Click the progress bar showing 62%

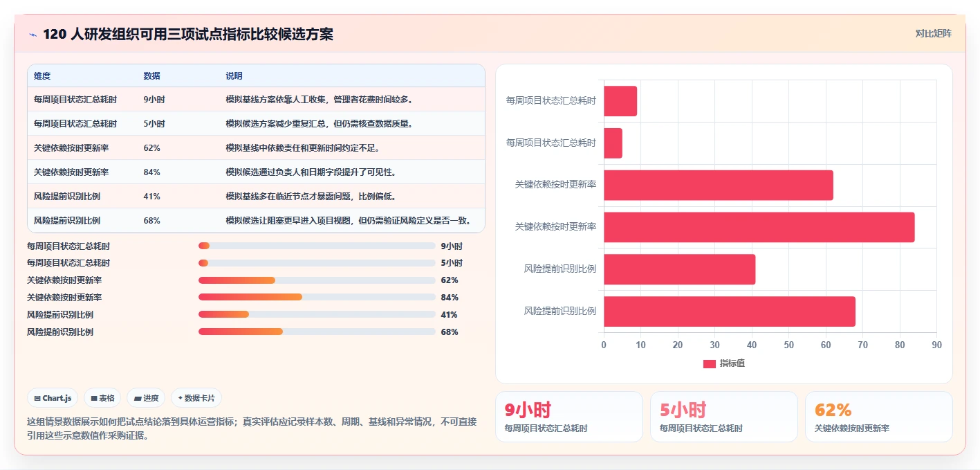click(x=317, y=280)
